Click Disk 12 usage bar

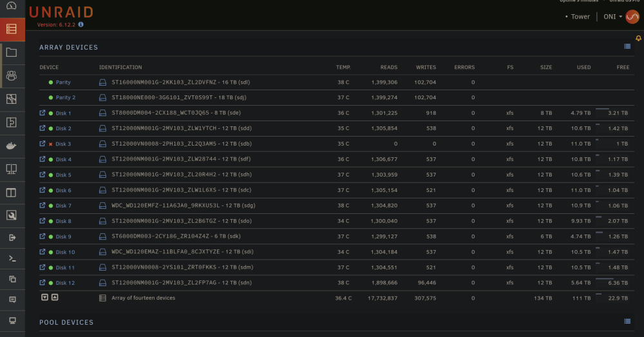[x=605, y=278]
